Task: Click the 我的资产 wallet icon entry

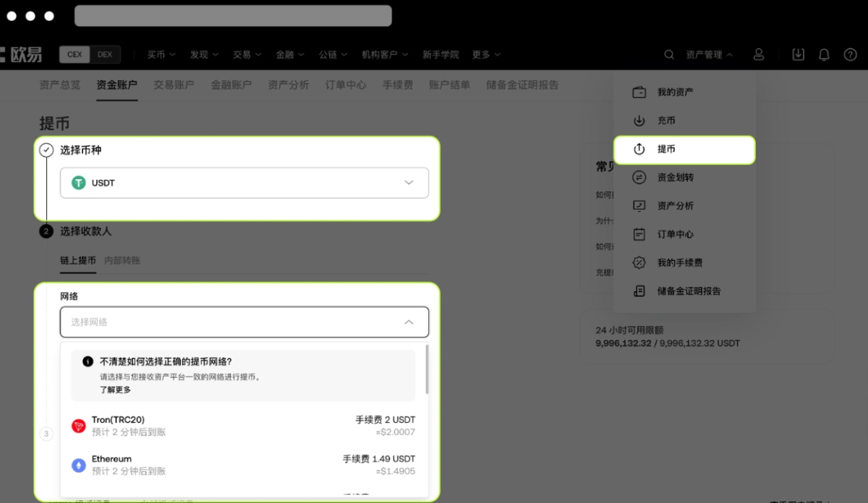Action: coord(639,93)
